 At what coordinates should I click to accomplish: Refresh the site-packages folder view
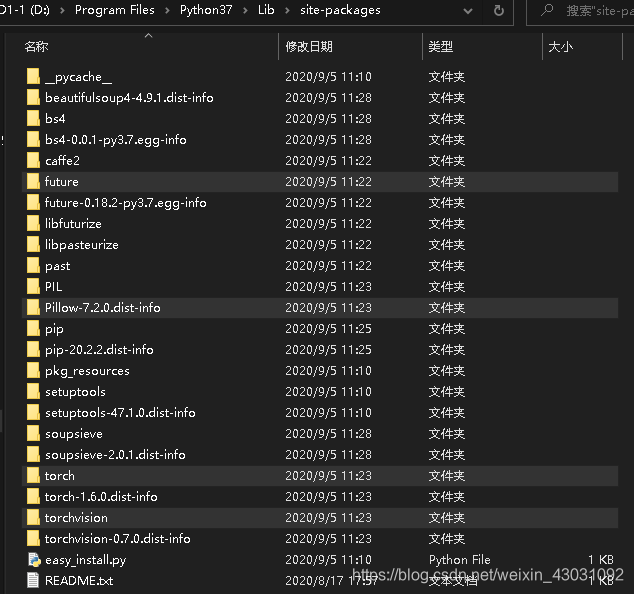click(x=499, y=11)
